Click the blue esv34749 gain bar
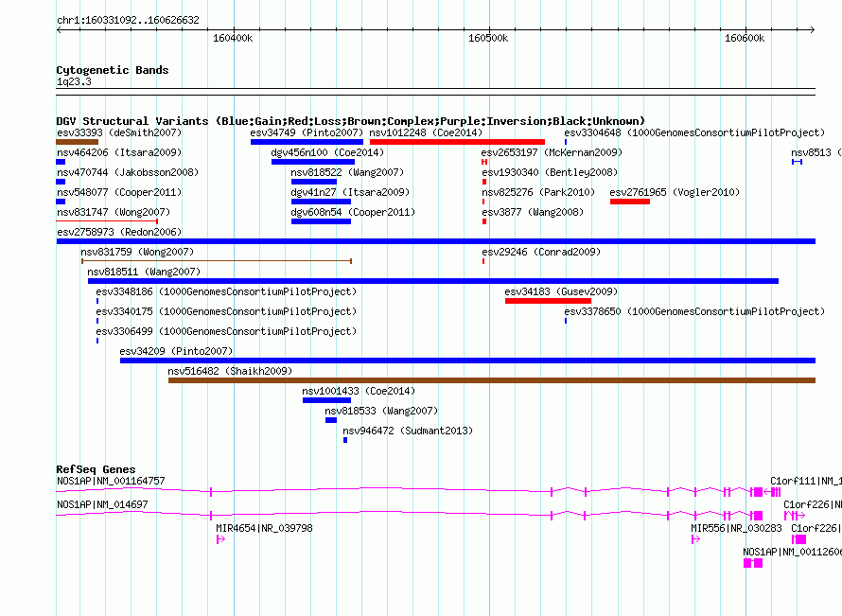Screen dimensions: 842x616 (307, 142)
